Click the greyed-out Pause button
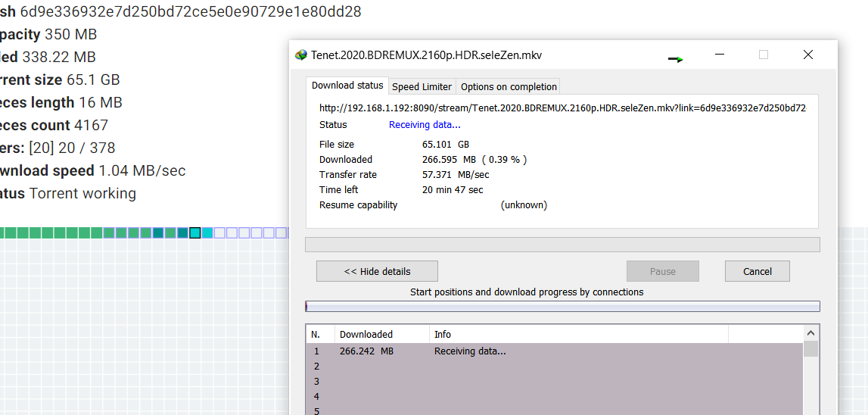 pos(663,272)
